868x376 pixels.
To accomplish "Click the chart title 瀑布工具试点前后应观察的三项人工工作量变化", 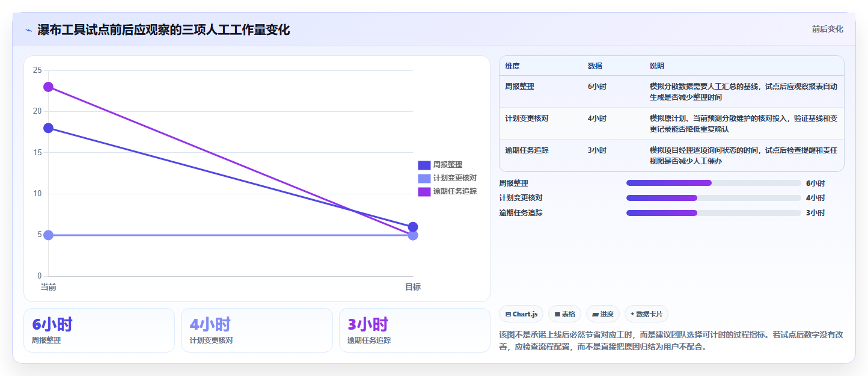I will tap(164, 29).
